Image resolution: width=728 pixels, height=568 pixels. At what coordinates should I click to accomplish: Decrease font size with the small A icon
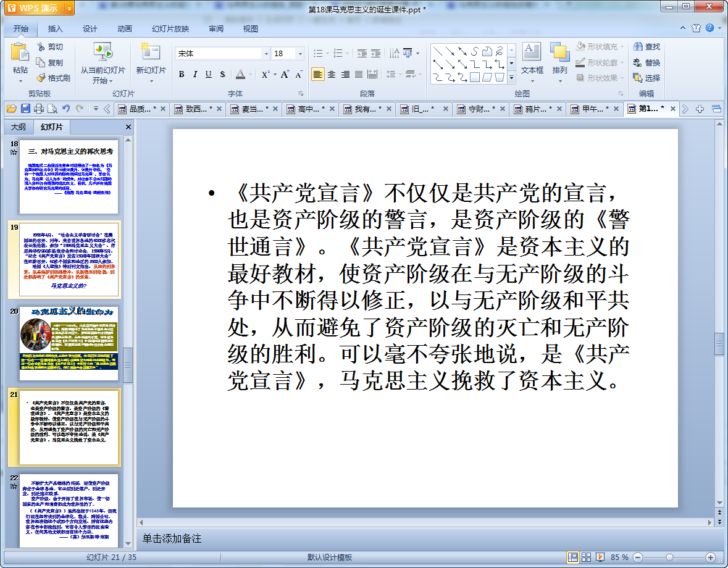coord(299,74)
